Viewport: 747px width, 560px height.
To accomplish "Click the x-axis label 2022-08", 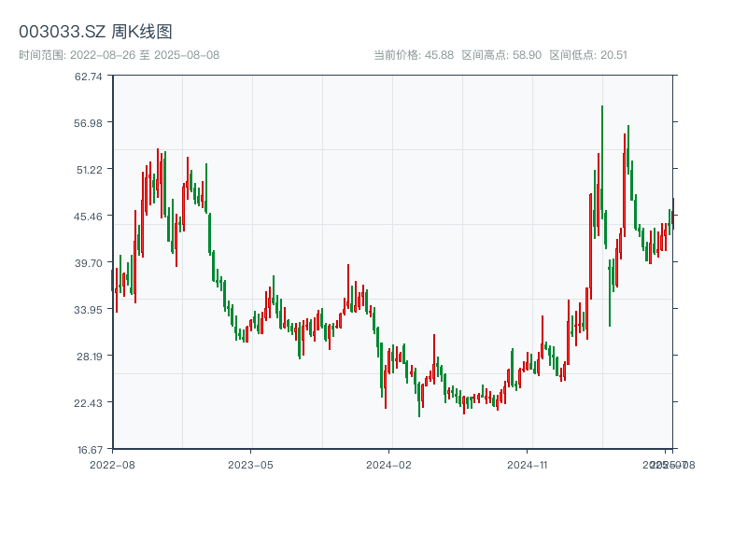I will click(112, 465).
